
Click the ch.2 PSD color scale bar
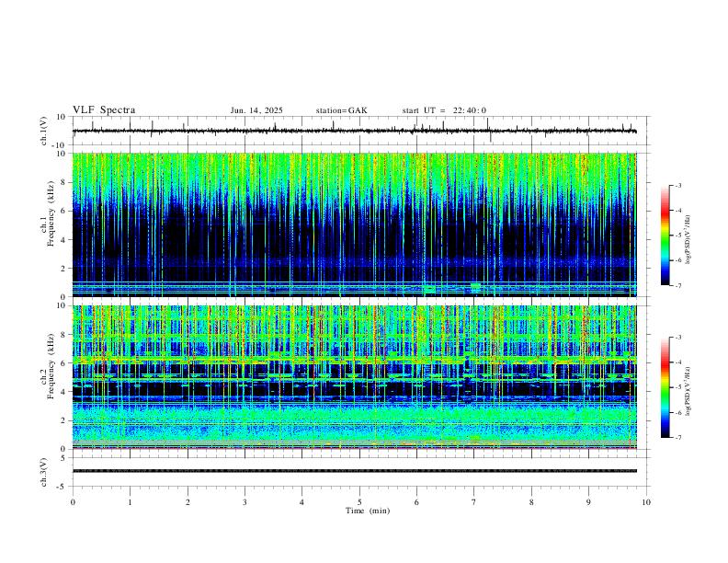click(x=665, y=387)
